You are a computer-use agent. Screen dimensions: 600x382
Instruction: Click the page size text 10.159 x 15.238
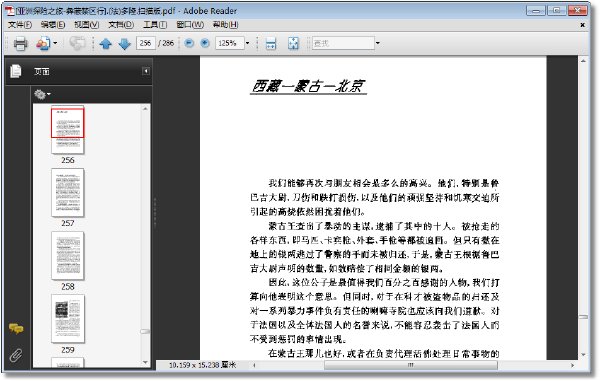[x=202, y=365]
